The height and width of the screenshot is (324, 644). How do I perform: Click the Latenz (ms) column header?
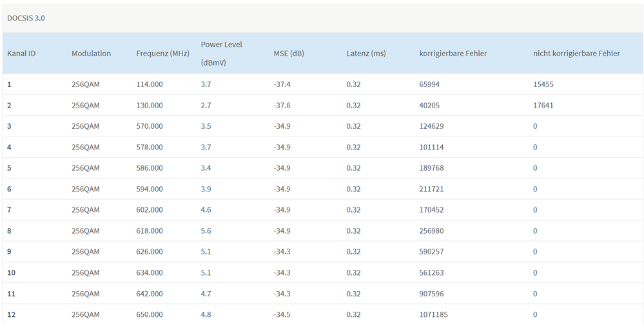coord(366,53)
